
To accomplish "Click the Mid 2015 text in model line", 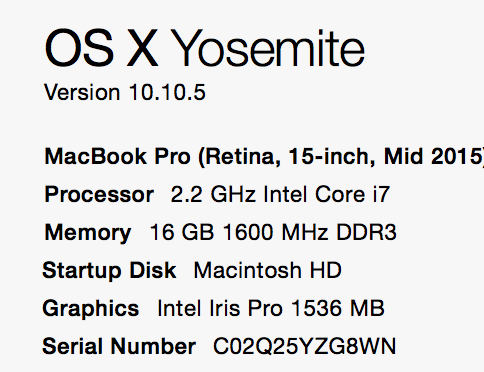I will pyautogui.click(x=432, y=156).
